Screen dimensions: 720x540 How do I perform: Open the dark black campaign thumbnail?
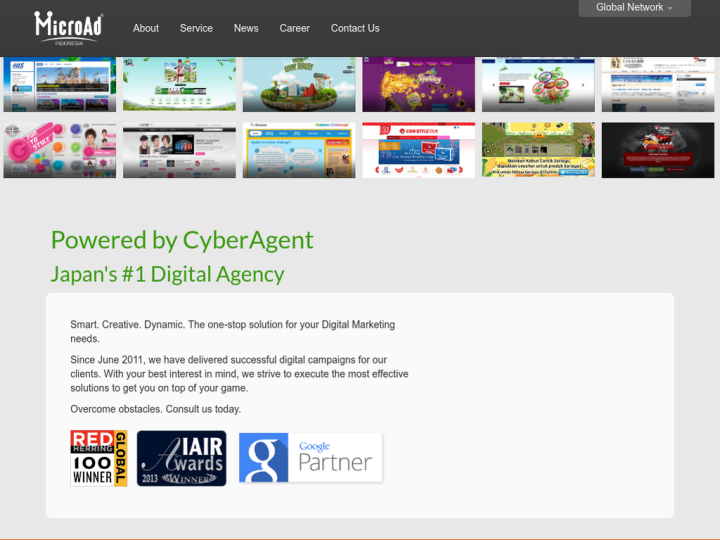pos(657,150)
